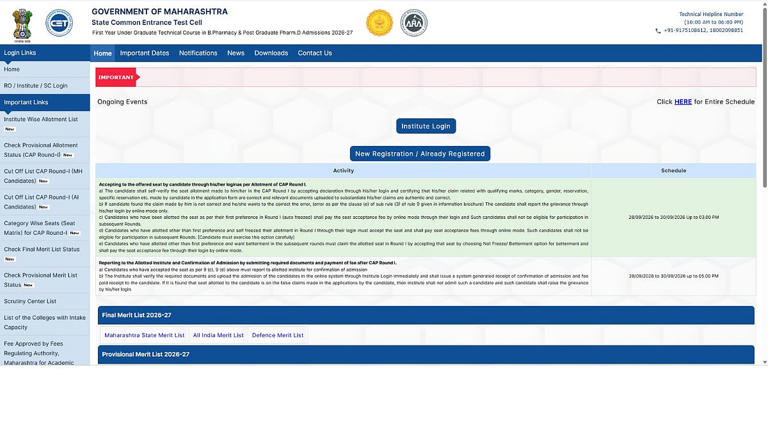This screenshot has width=768, height=432.
Task: Click the New badge under Check Final Merit List Status
Action: (10, 259)
